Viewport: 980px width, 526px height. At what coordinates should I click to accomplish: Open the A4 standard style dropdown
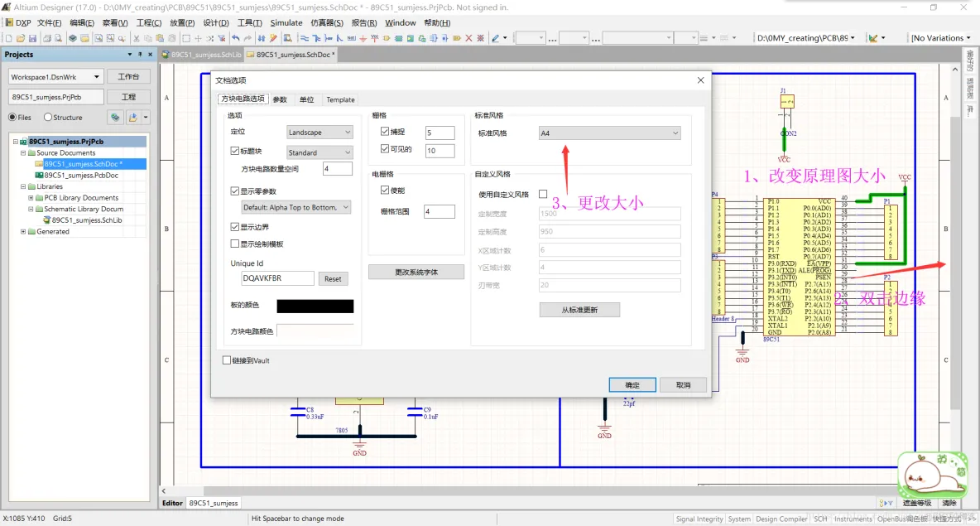coord(609,133)
